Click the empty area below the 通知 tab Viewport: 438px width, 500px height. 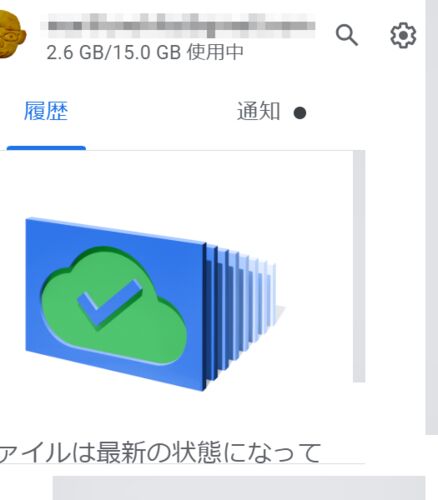point(258,137)
